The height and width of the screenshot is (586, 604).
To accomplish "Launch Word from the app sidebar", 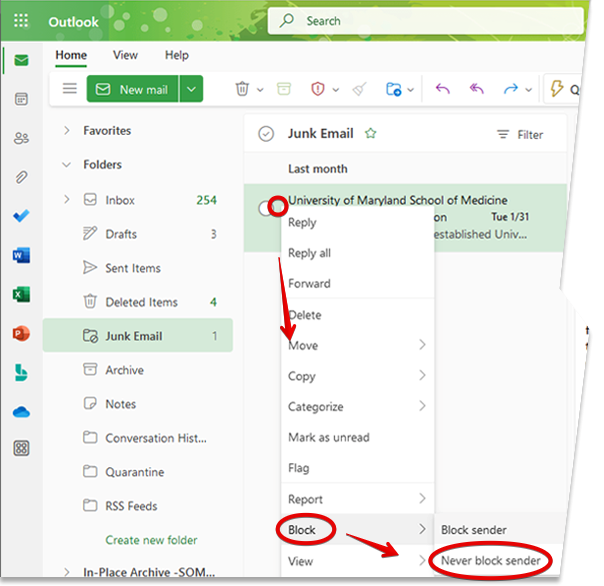I will (x=21, y=255).
